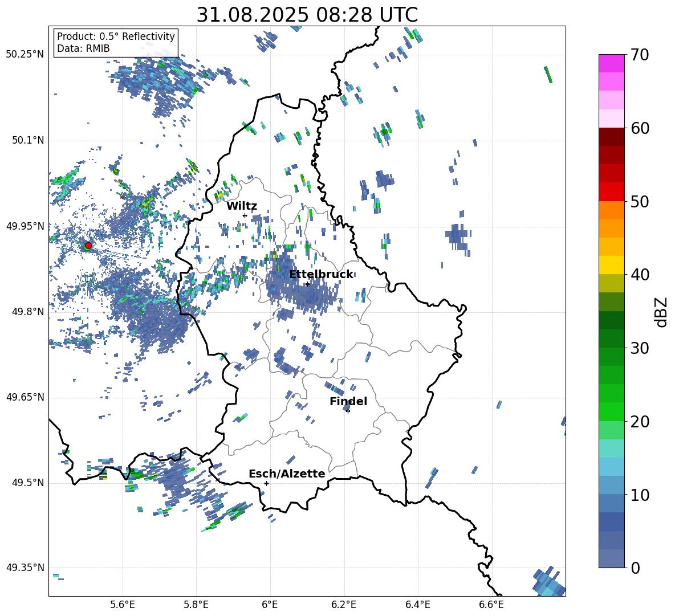Viewport: 675px width, 616px height.
Task: Click the colorbar tick label 20
Action: tap(640, 422)
